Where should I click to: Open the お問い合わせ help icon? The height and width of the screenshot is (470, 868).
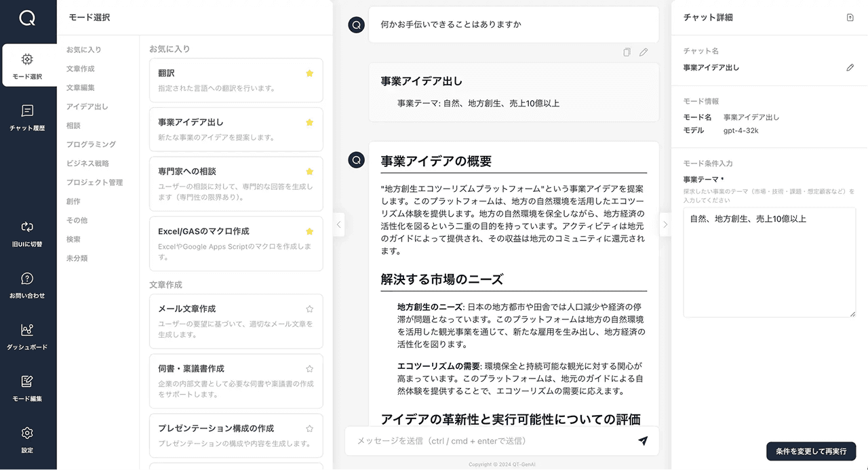click(27, 279)
